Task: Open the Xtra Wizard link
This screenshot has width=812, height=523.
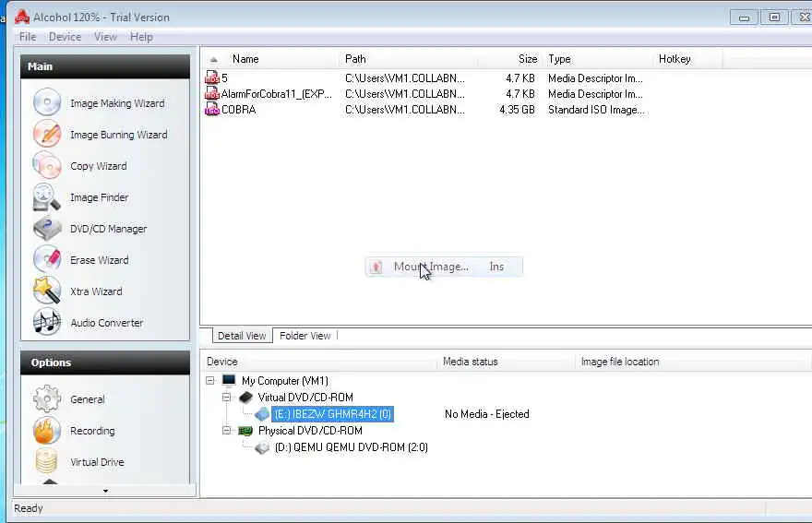Action: tap(96, 291)
